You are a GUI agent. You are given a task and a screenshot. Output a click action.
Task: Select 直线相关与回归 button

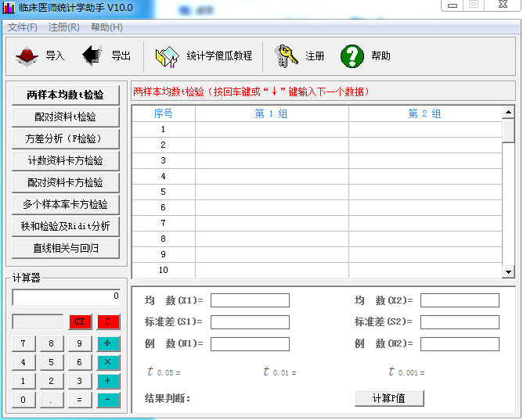coord(66,249)
